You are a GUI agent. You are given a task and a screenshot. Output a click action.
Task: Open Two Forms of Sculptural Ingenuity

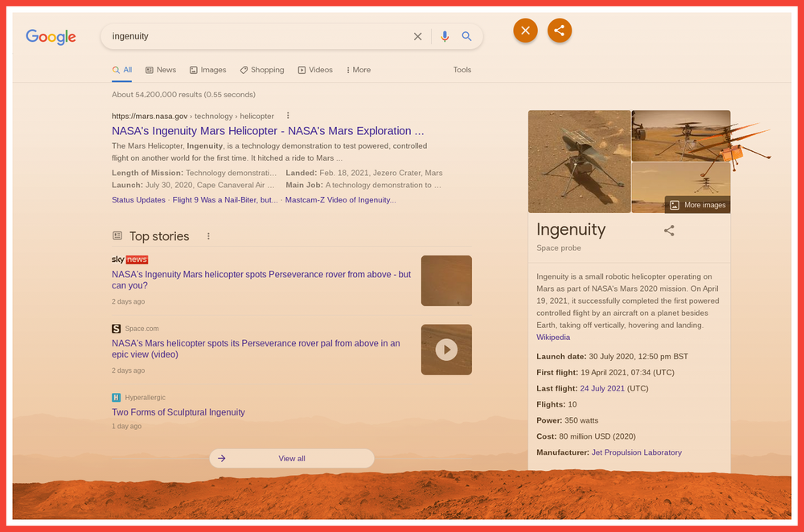[178, 412]
